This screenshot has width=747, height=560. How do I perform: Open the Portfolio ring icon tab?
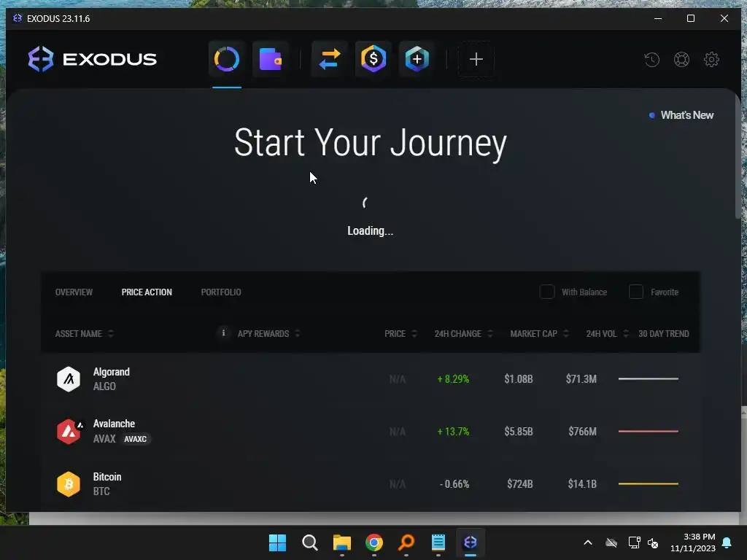[227, 59]
